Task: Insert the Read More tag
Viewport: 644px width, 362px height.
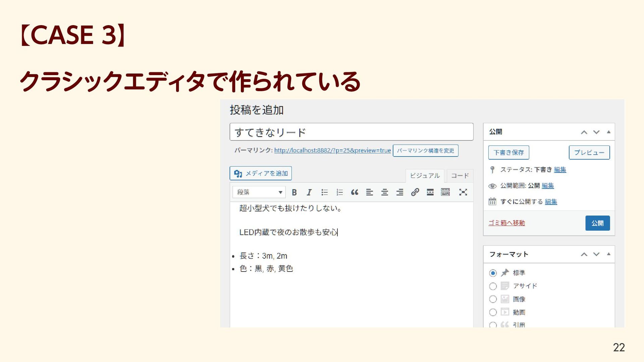Action: (430, 192)
